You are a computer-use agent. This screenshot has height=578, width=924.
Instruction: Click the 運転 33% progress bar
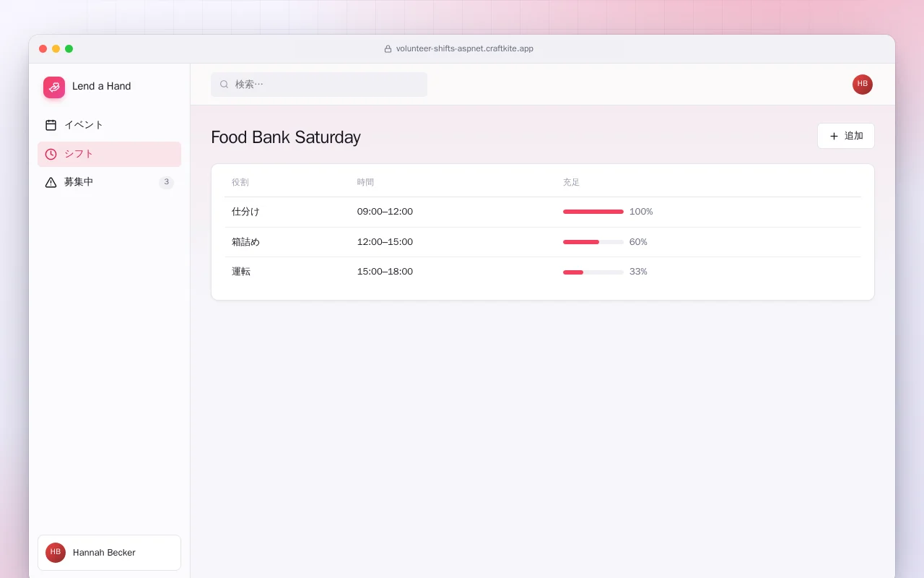pos(593,272)
